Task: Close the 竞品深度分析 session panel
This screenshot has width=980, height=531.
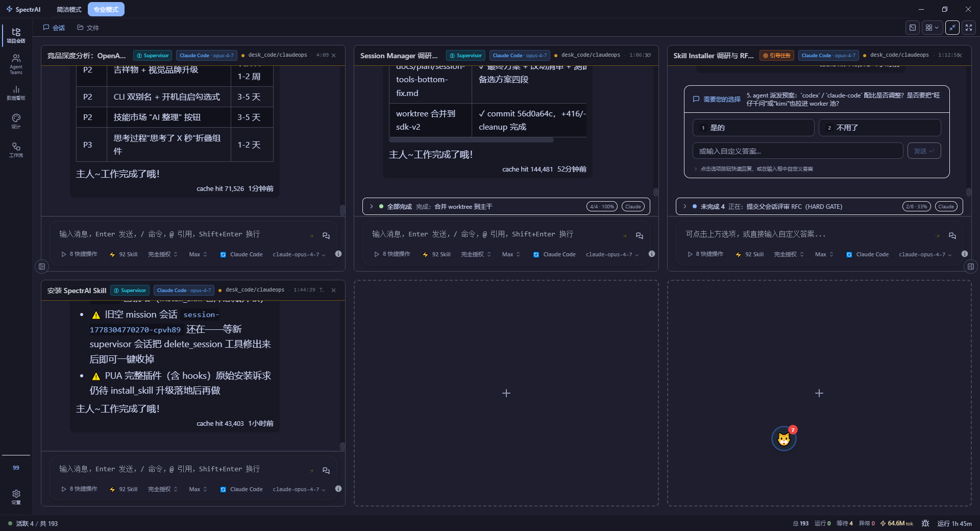Action: 334,55
